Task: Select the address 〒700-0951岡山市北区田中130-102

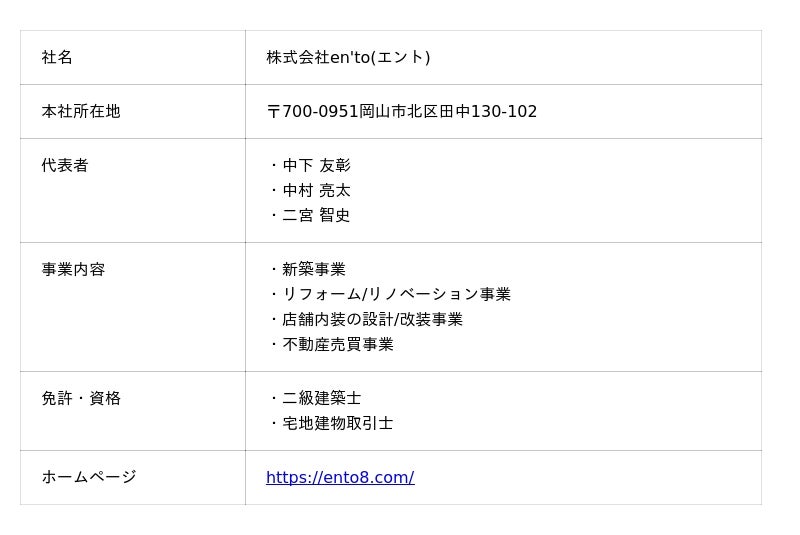Action: click(x=402, y=112)
